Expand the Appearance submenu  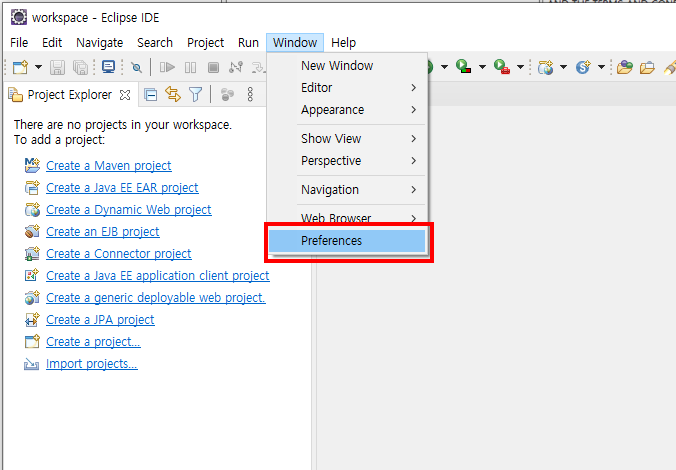click(x=347, y=110)
